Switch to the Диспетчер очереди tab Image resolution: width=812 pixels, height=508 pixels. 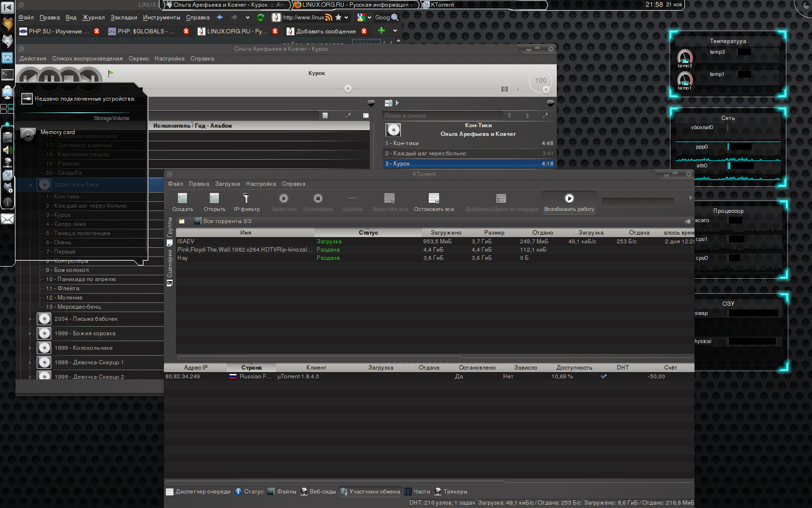pos(198,492)
